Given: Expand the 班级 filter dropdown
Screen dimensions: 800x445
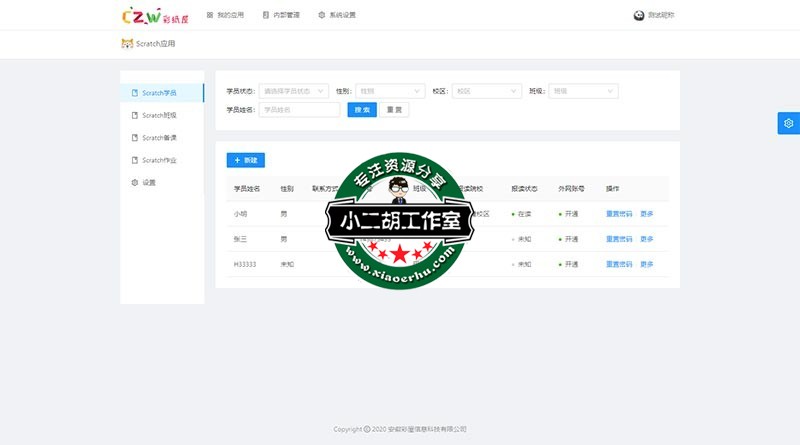Looking at the screenshot, I should tap(583, 91).
